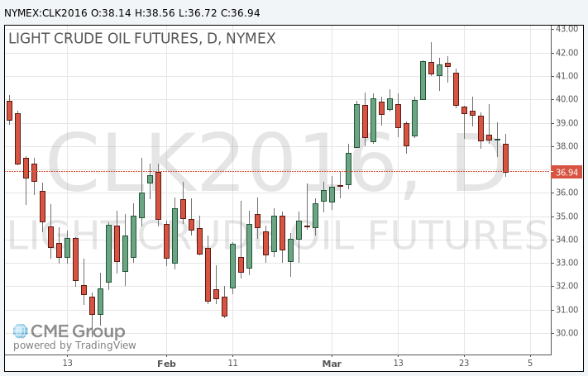The width and height of the screenshot is (588, 376).
Task: Click the tallest green candle near 41.50
Action: 423,80
